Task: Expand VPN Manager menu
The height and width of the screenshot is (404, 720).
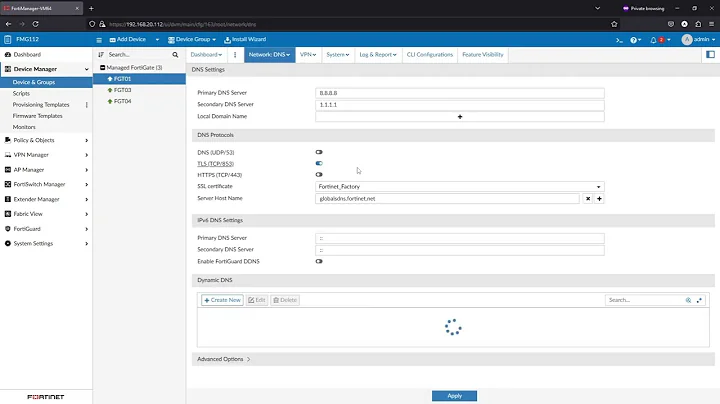Action: tap(46, 155)
